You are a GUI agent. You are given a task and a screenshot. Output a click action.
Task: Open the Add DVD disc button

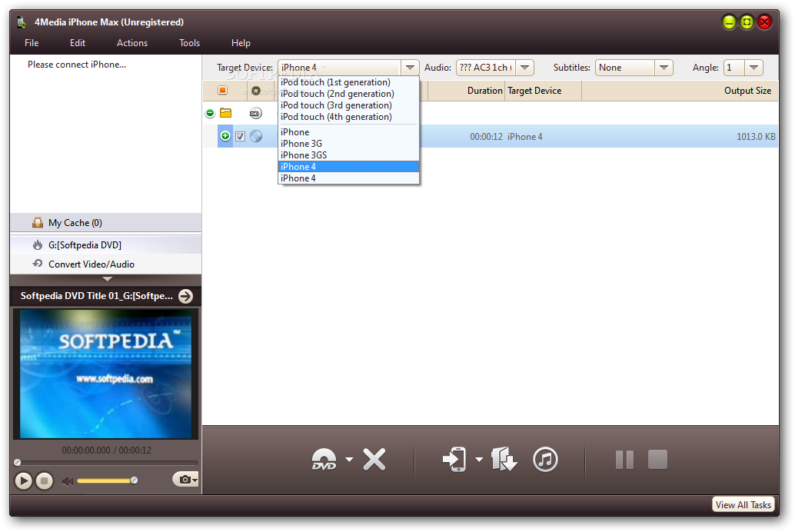point(324,460)
